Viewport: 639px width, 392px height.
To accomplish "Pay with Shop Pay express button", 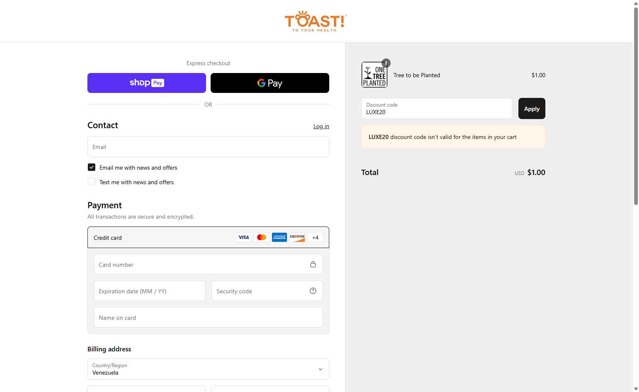I will click(146, 83).
